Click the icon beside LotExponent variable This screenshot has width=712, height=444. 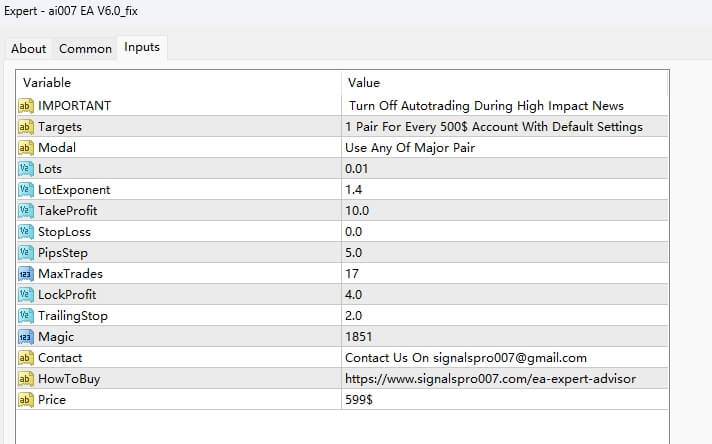coord(26,190)
